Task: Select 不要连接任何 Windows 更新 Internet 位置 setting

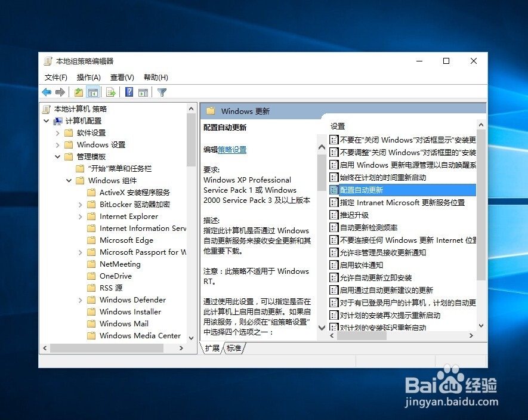Action: [x=408, y=240]
